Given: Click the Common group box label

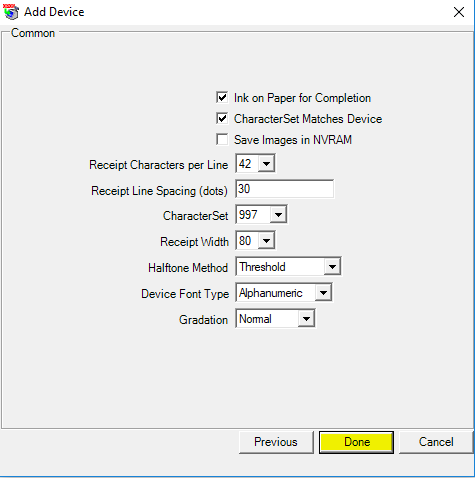Looking at the screenshot, I should coord(33,33).
